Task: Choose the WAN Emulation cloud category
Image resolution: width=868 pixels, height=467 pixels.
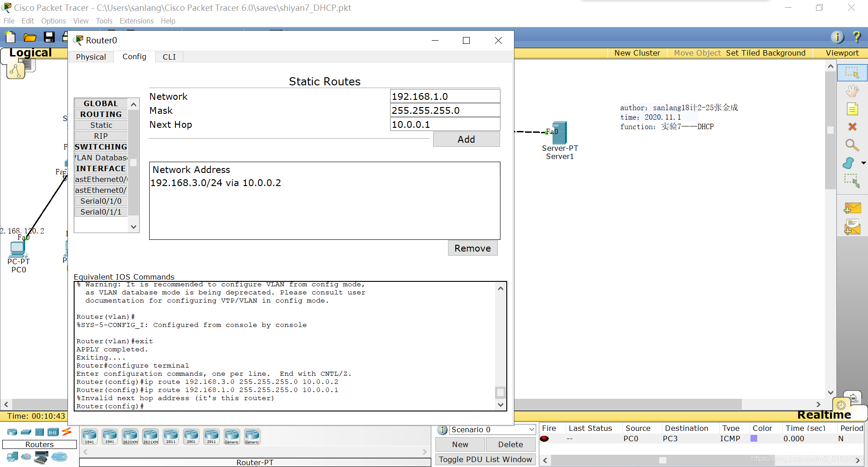Action: [26, 457]
